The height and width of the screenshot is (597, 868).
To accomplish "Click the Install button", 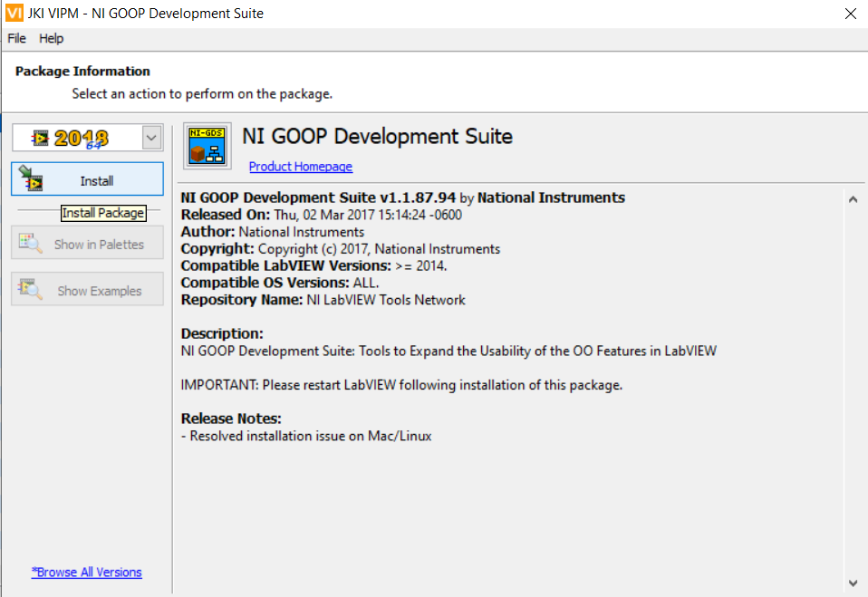I will (x=88, y=178).
